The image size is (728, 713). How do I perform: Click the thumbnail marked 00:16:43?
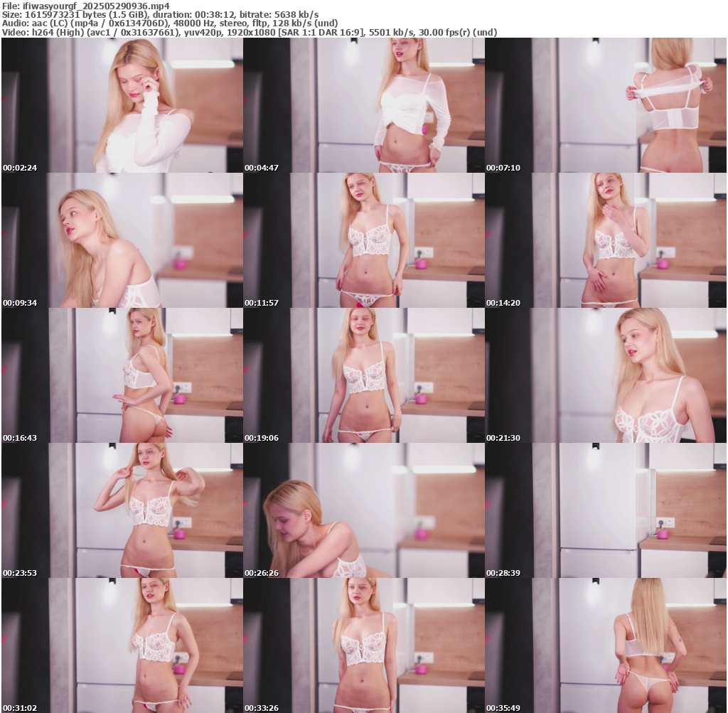point(122,375)
